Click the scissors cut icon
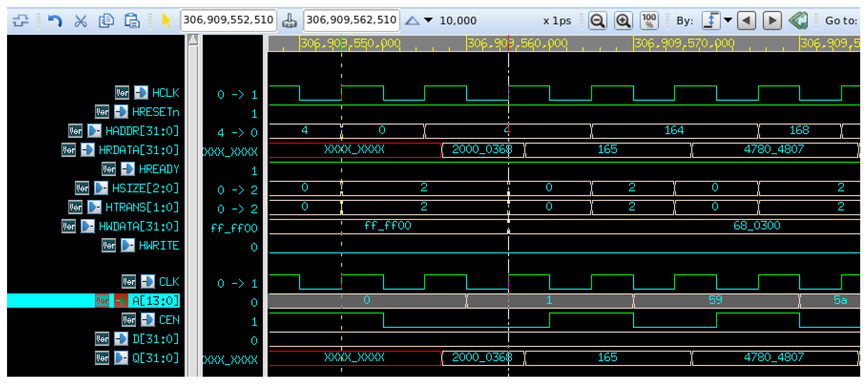The height and width of the screenshot is (384, 868). [80, 21]
